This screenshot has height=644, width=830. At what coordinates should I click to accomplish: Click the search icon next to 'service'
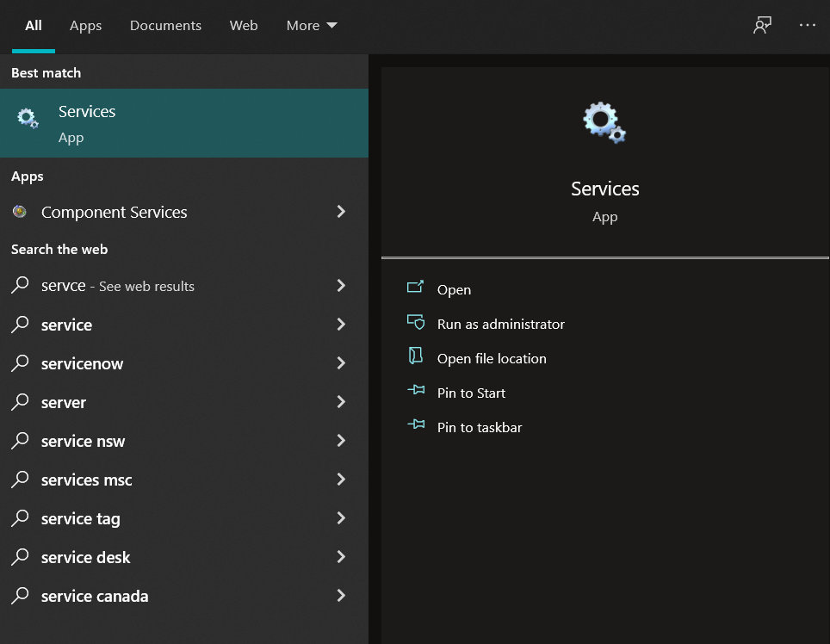click(x=20, y=324)
